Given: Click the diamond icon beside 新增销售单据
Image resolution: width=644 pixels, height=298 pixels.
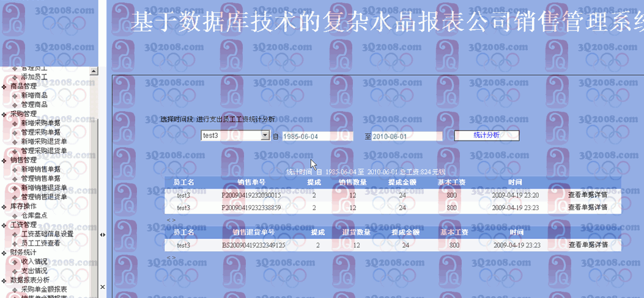Looking at the screenshot, I should click(15, 169).
